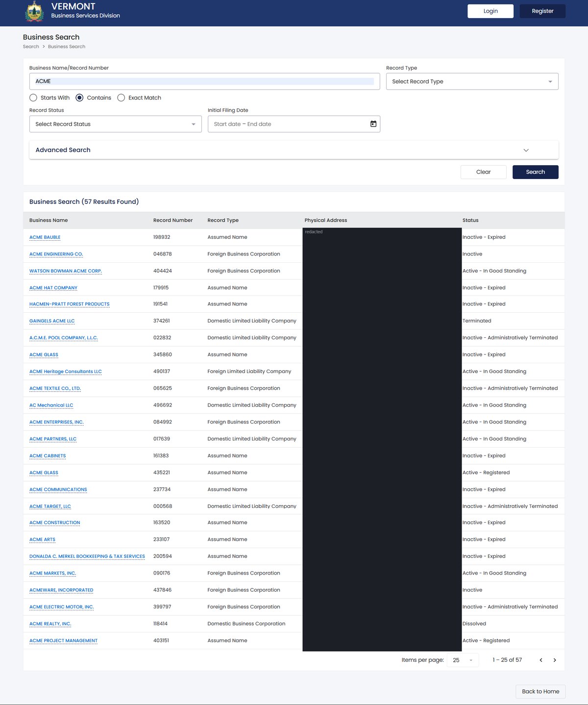The height and width of the screenshot is (705, 588).
Task: Sort by Status column header
Action: click(x=470, y=220)
